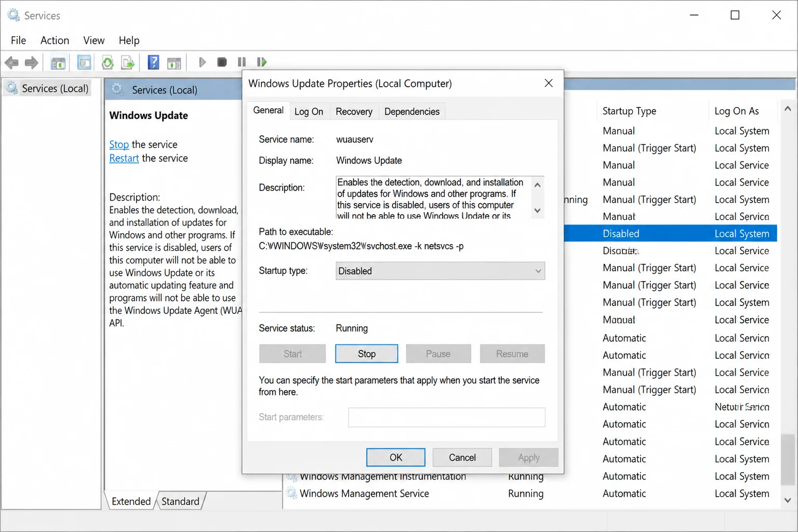Screen dimensions: 798x532
Task: Maximize the Services window
Action: click(x=735, y=15)
